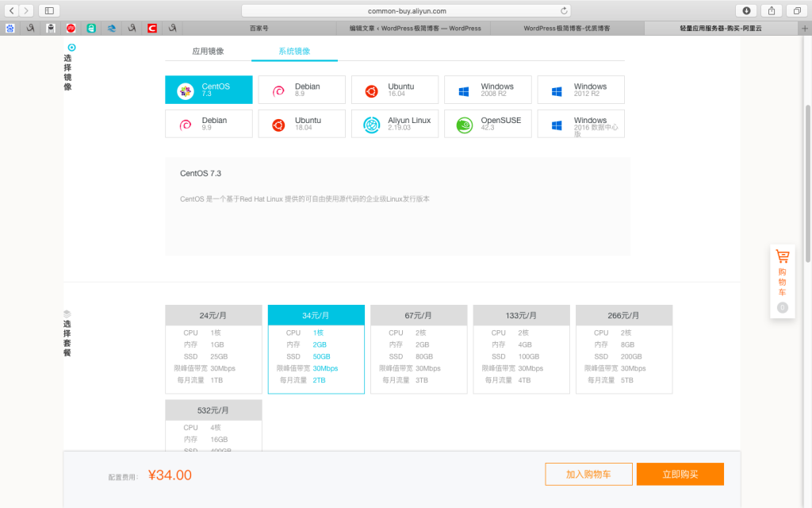Select the CentOS 7.3 image option
Image resolution: width=812 pixels, height=508 pixels.
209,90
